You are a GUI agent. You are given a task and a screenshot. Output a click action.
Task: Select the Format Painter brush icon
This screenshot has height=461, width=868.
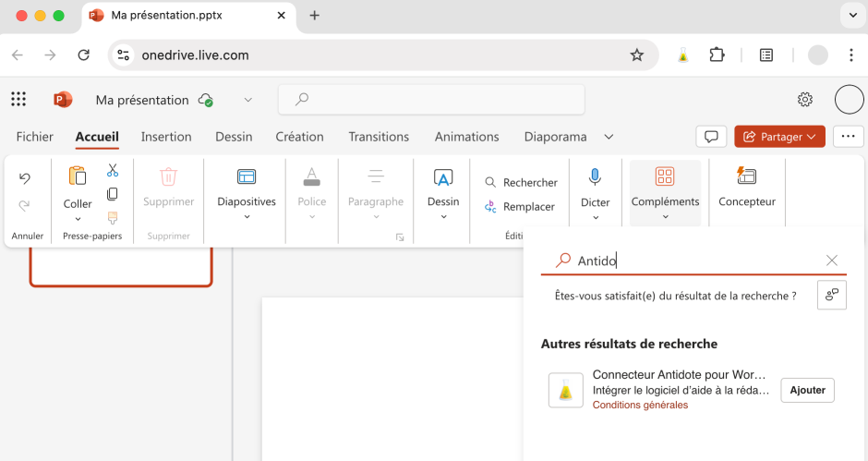coord(113,218)
